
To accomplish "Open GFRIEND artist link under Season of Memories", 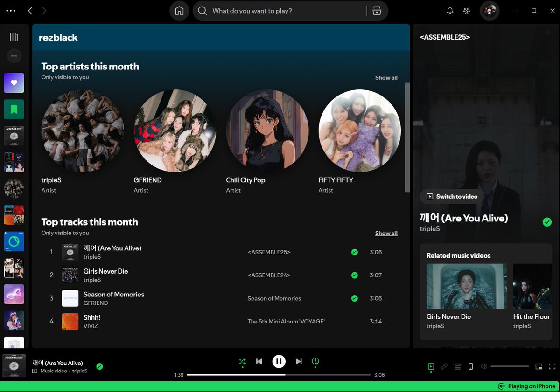I will click(96, 303).
